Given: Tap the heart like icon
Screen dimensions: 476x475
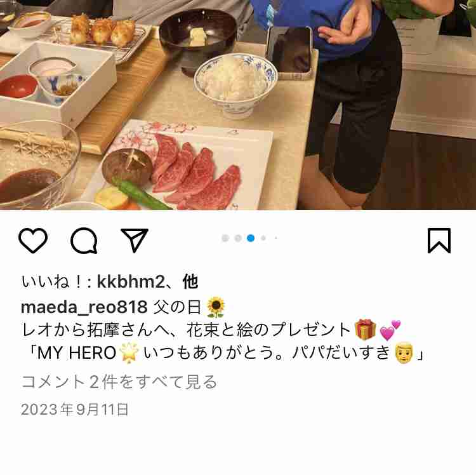Looking at the screenshot, I should [33, 240].
